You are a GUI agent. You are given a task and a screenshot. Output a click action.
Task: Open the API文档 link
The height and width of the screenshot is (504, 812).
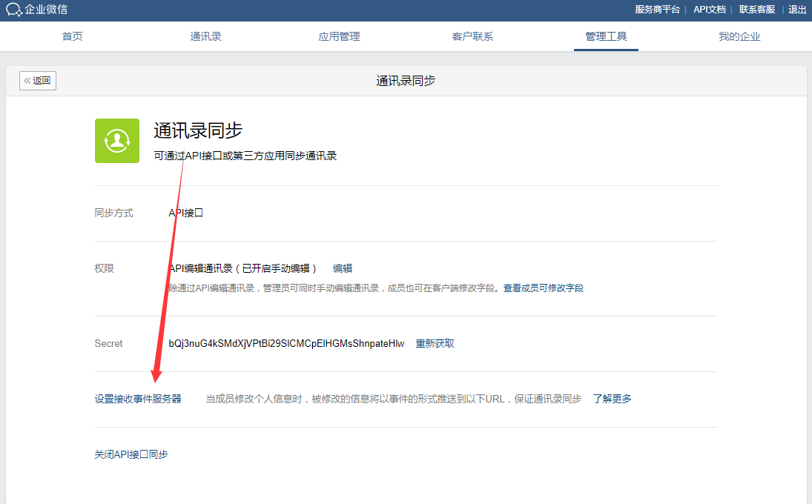point(709,10)
